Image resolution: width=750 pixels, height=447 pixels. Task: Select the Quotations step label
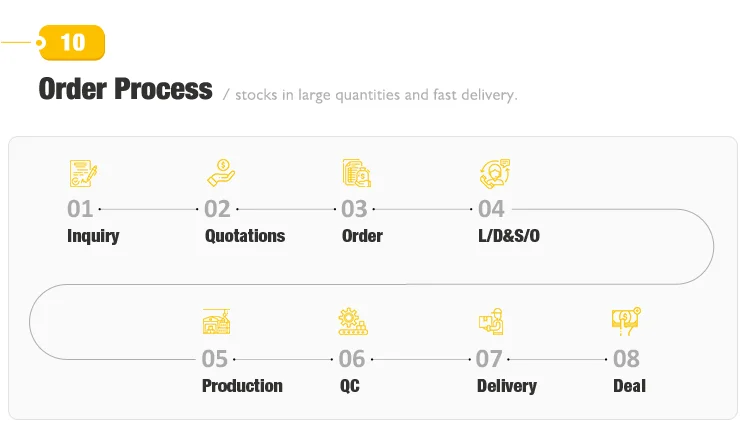(245, 236)
